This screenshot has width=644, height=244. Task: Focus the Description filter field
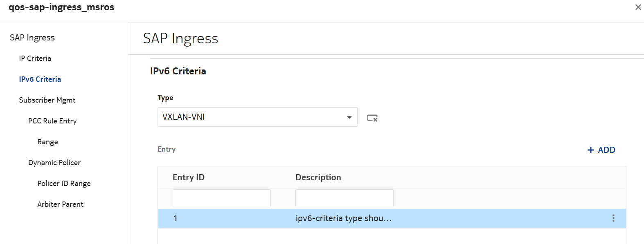coord(344,198)
